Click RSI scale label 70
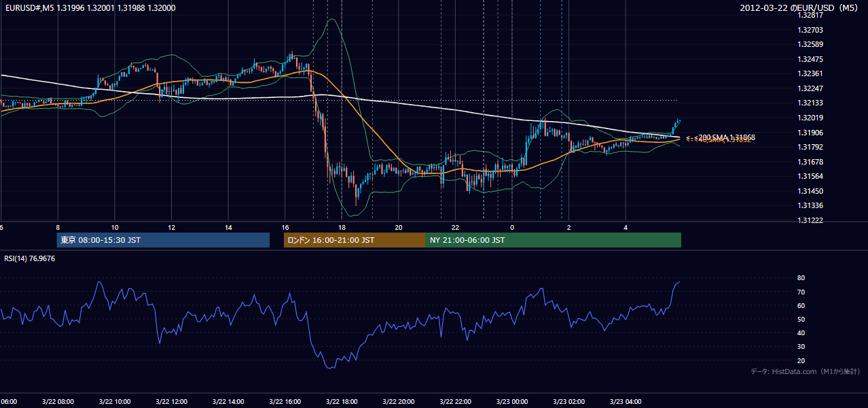The image size is (868, 408). (x=801, y=292)
